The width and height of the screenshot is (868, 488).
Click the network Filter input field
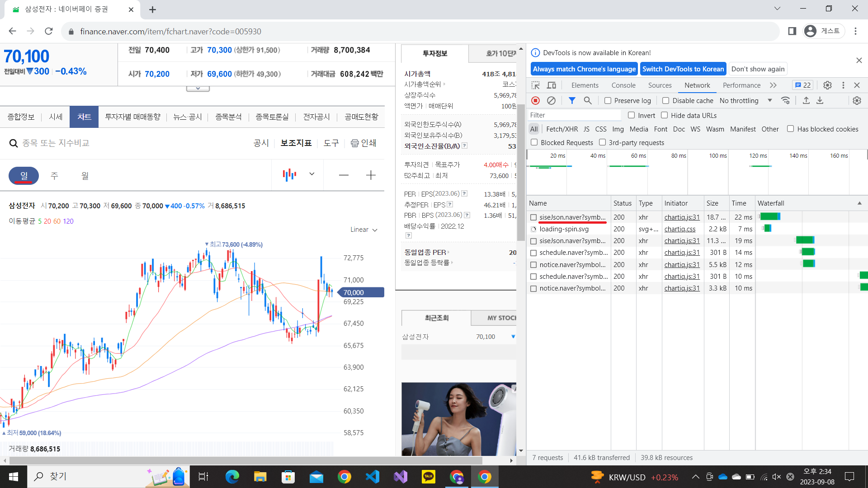pos(574,115)
